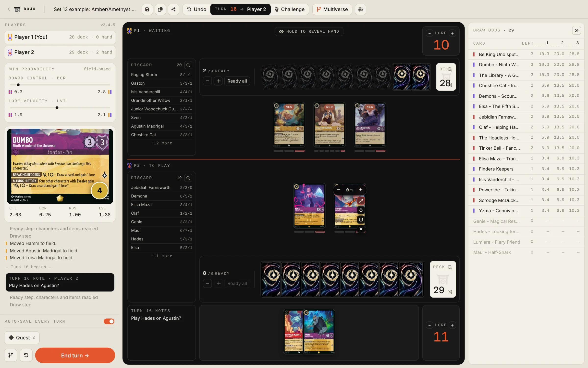The height and width of the screenshot is (368, 588).
Task: Close the Dumbo action menu
Action: click(361, 229)
